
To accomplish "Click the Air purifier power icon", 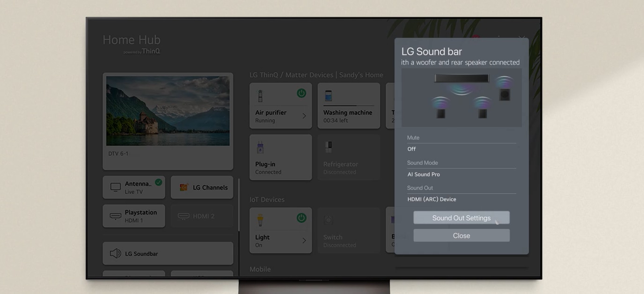I will pos(301,93).
